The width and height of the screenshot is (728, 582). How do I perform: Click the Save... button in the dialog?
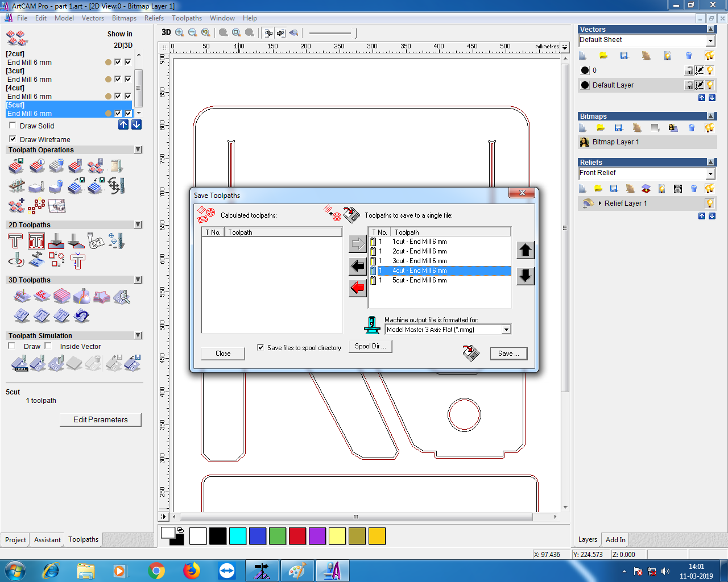pyautogui.click(x=508, y=354)
